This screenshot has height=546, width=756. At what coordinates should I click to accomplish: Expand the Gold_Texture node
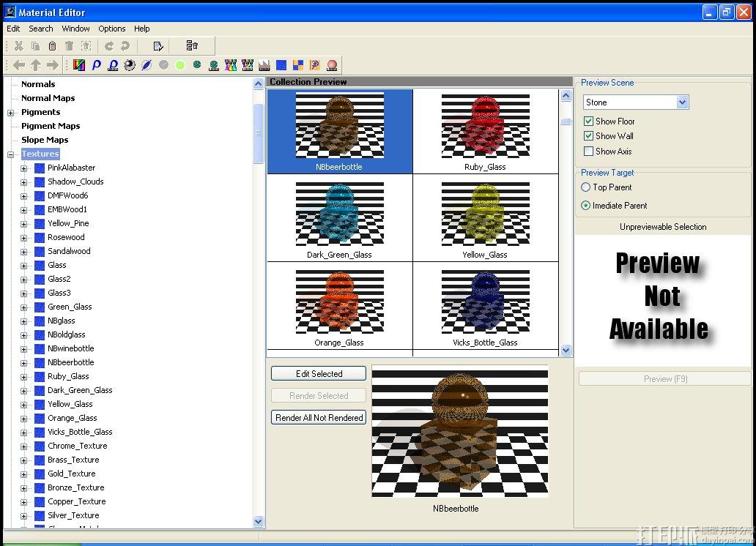(x=23, y=474)
